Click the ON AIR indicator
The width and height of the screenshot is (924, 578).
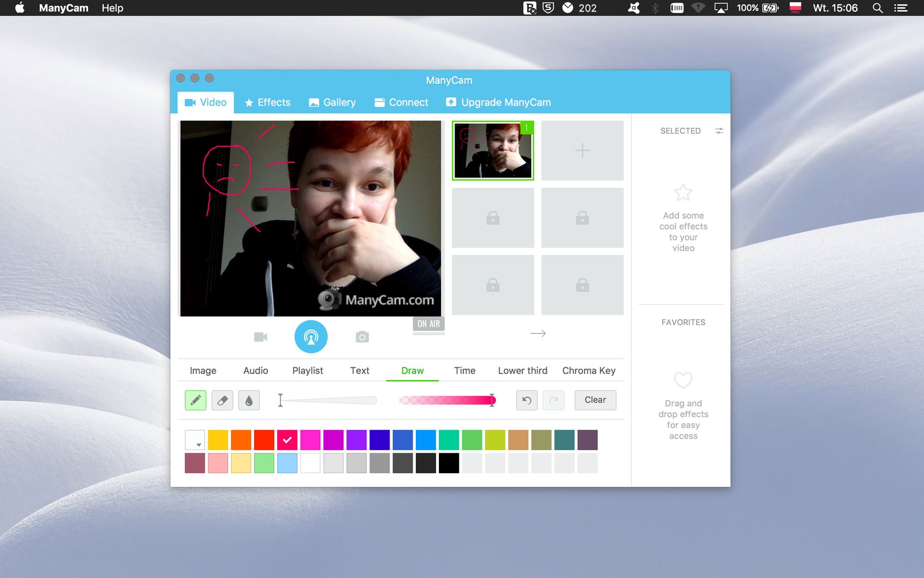click(x=429, y=324)
